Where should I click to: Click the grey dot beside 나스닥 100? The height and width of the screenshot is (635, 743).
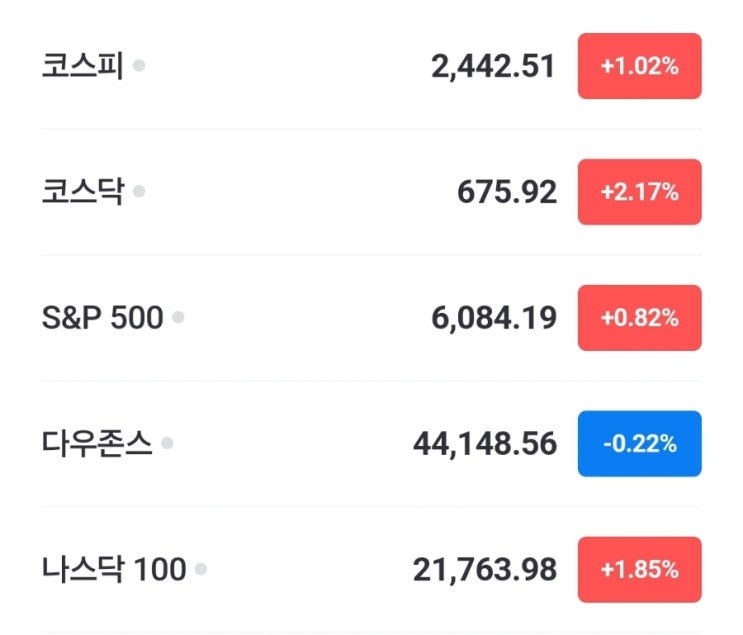tap(201, 569)
